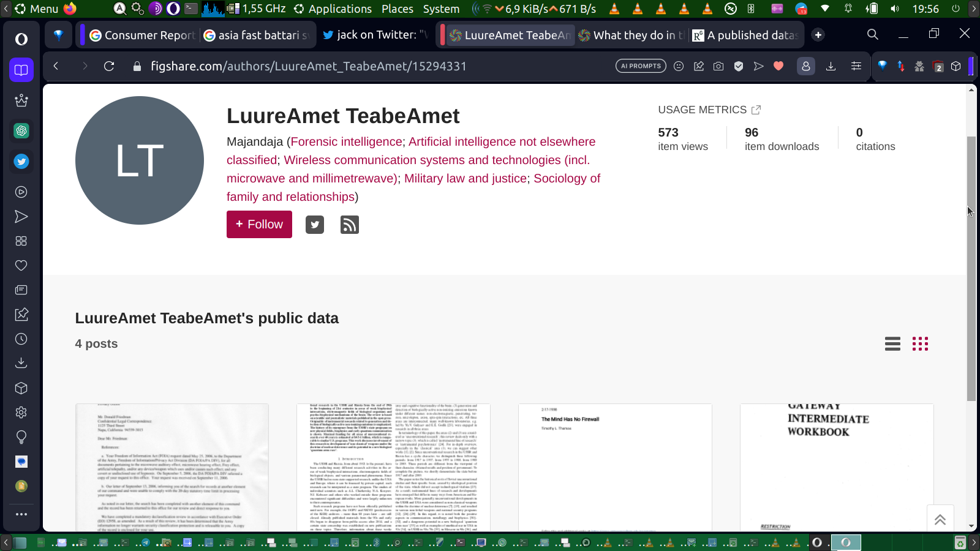
Task: Open the sidebar three-dots more menu
Action: pyautogui.click(x=21, y=514)
